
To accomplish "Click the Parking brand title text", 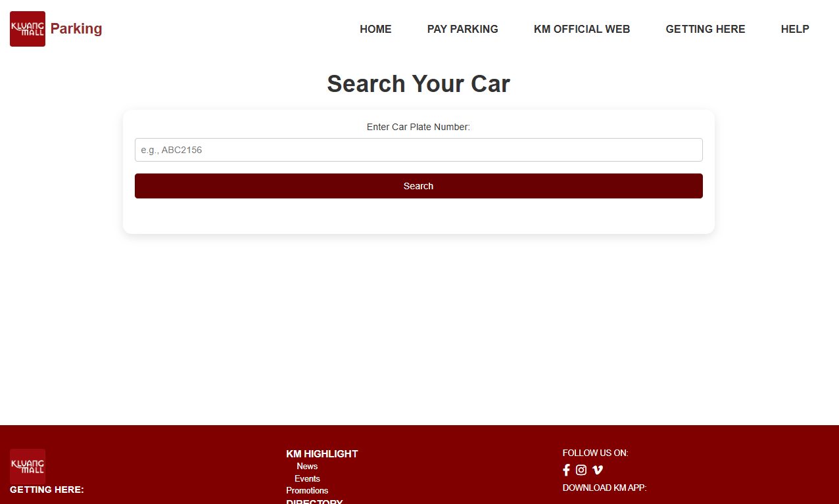I will click(76, 29).
